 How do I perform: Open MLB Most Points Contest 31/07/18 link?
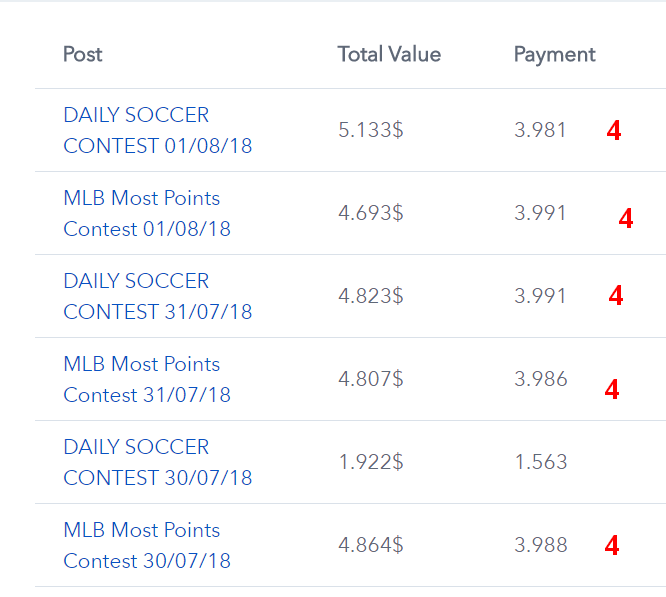click(x=147, y=379)
